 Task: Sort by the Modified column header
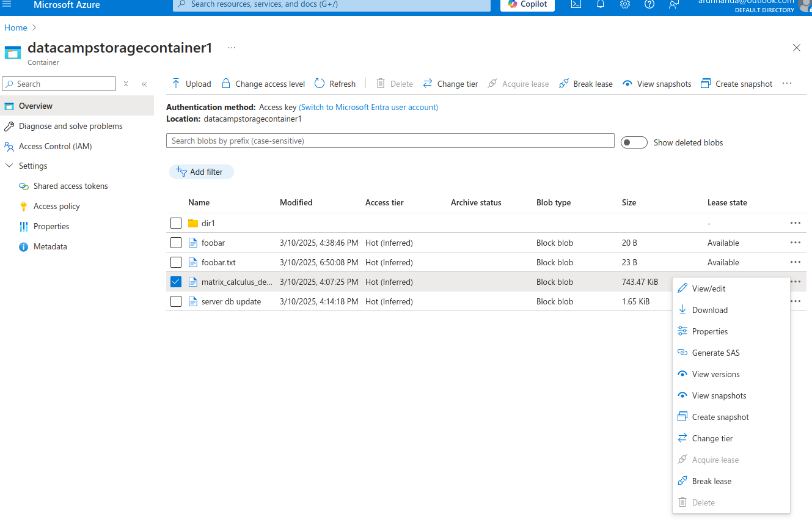pos(296,202)
